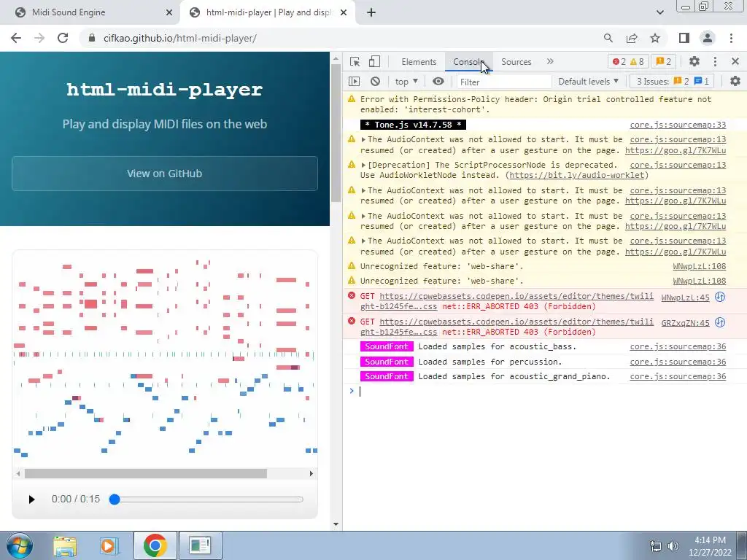Click the volume speaker tray icon

pos(673,546)
